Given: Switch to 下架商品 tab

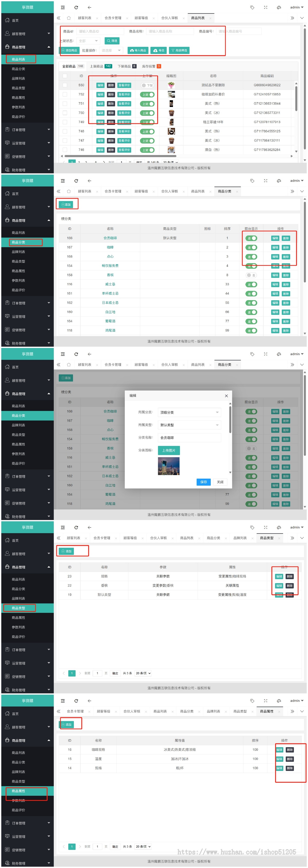Looking at the screenshot, I should click(127, 66).
